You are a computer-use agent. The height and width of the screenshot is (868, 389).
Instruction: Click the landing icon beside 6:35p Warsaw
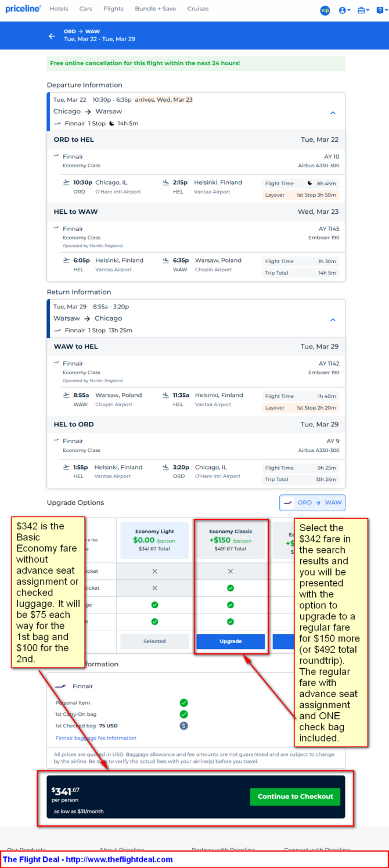166,260
